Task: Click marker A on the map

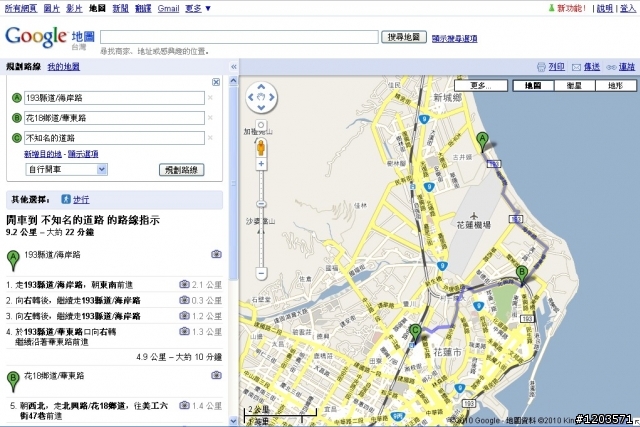Action: point(482,142)
